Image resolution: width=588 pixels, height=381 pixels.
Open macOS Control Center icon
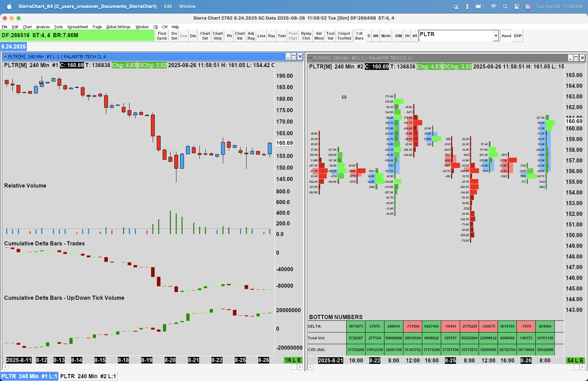[x=517, y=6]
